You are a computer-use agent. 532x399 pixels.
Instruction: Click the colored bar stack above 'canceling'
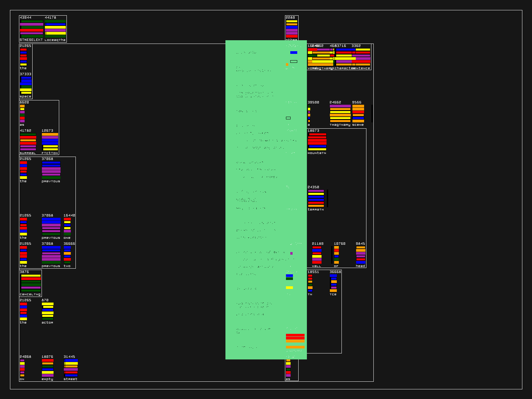point(30,283)
